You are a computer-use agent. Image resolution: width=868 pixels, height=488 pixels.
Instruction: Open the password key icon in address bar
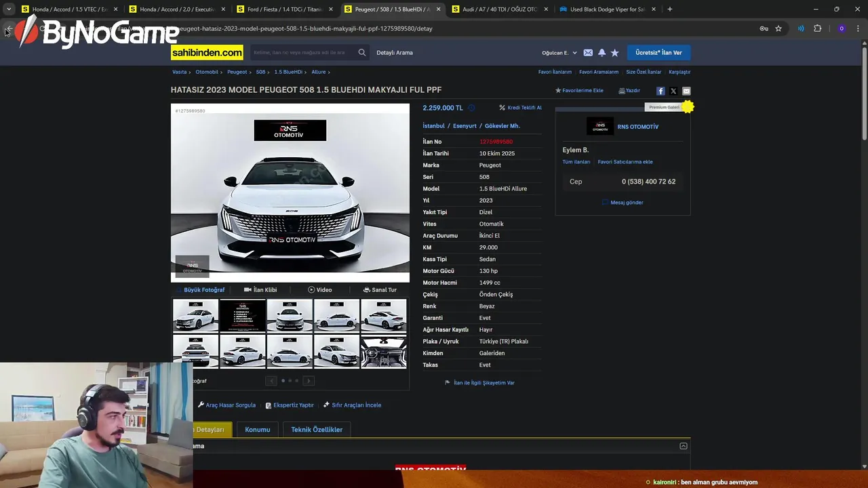[x=764, y=28]
